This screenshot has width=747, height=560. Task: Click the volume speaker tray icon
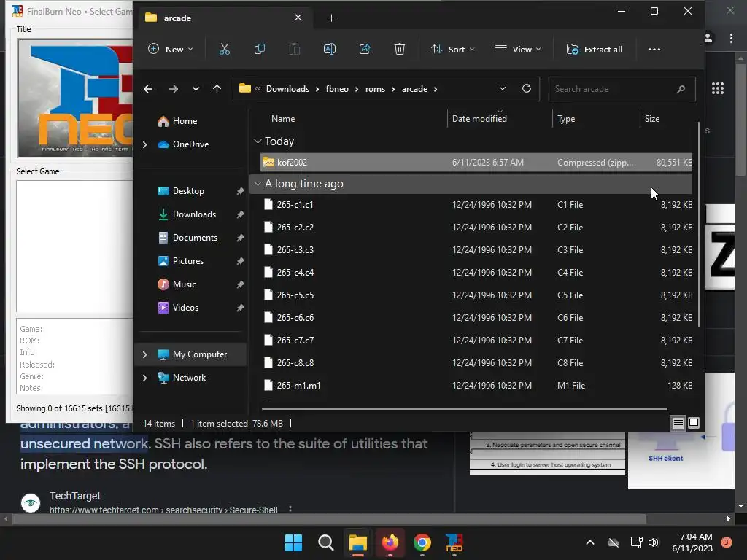[654, 542]
